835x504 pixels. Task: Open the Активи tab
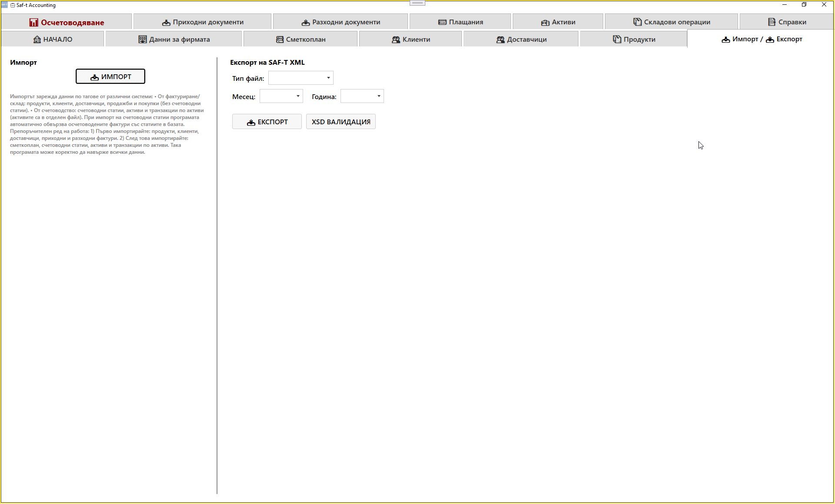point(558,22)
